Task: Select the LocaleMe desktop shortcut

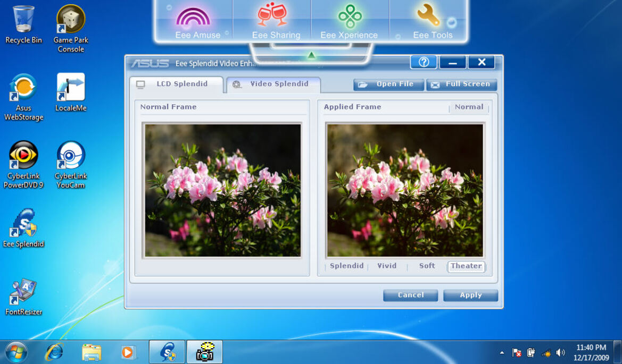Action: tap(71, 92)
